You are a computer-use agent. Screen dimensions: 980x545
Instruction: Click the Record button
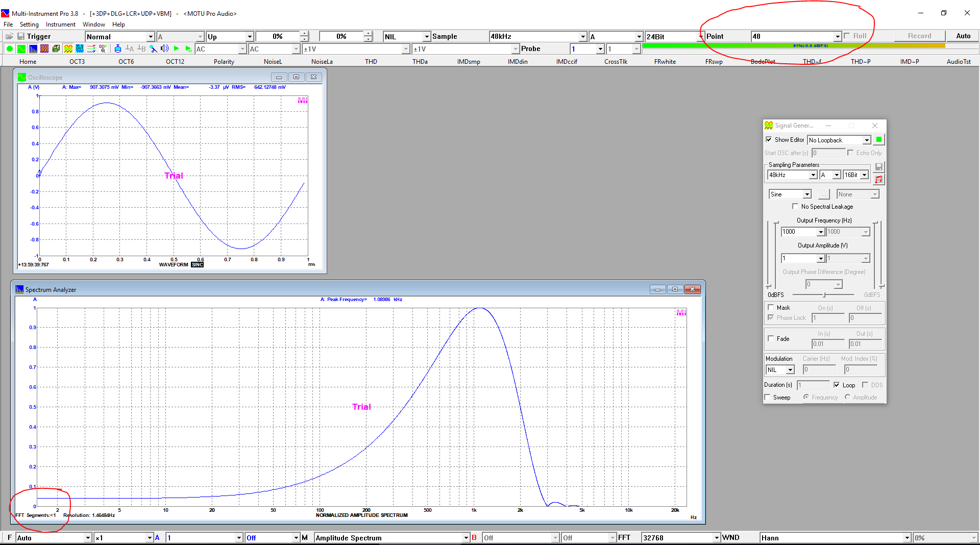(919, 36)
